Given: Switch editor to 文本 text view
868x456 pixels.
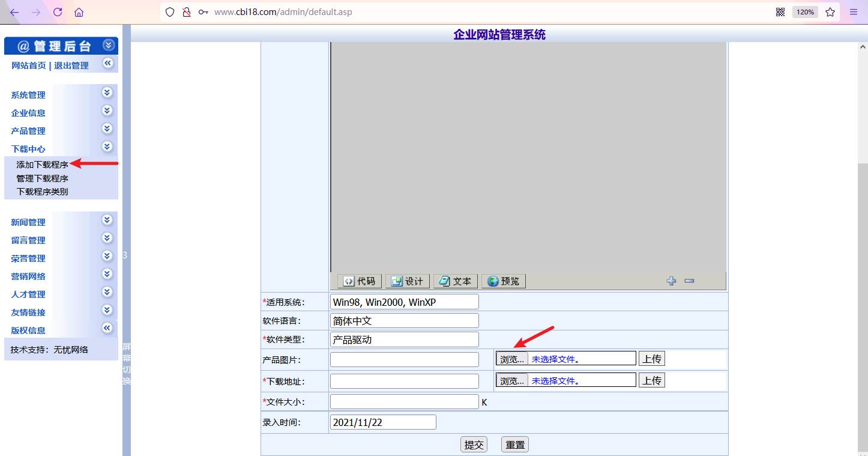Looking at the screenshot, I should pyautogui.click(x=456, y=281).
